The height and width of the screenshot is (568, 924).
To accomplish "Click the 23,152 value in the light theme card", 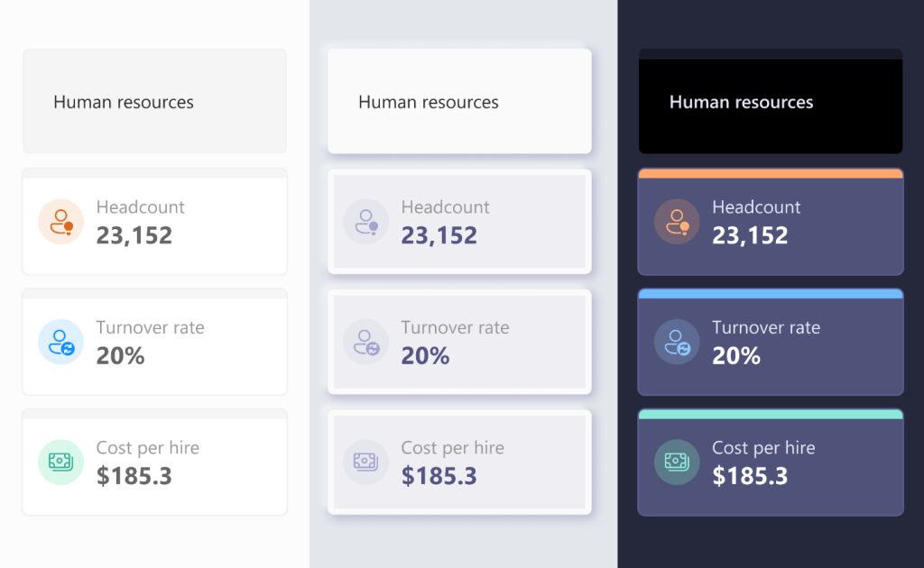I will tap(134, 235).
